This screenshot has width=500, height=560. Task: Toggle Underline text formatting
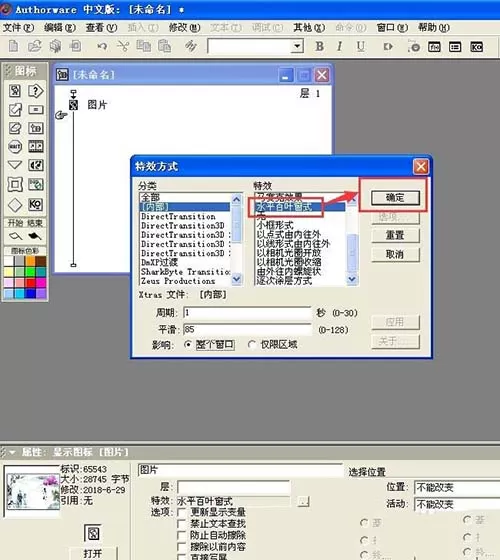tap(361, 46)
